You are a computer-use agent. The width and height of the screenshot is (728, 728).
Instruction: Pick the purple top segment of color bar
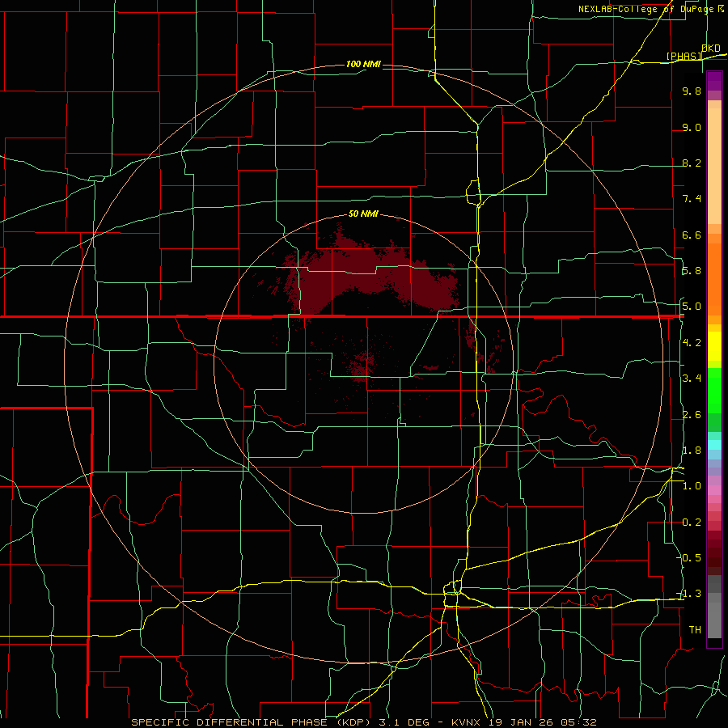click(x=714, y=81)
